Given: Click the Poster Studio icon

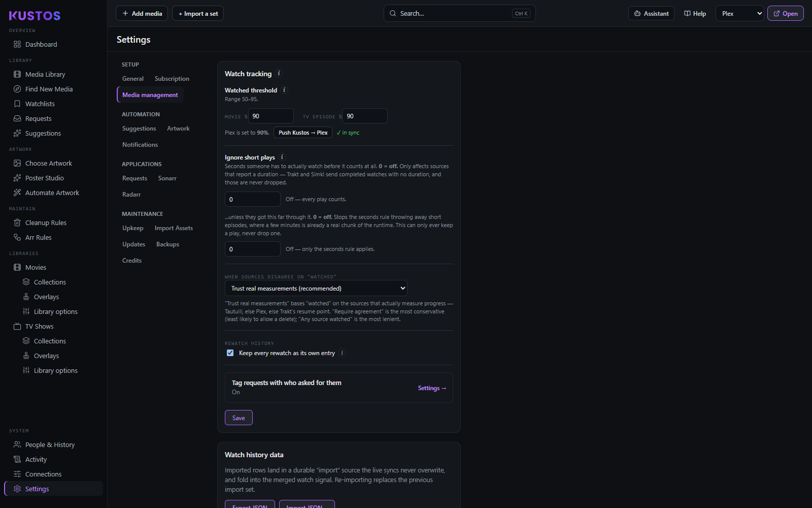Looking at the screenshot, I should pos(17,178).
